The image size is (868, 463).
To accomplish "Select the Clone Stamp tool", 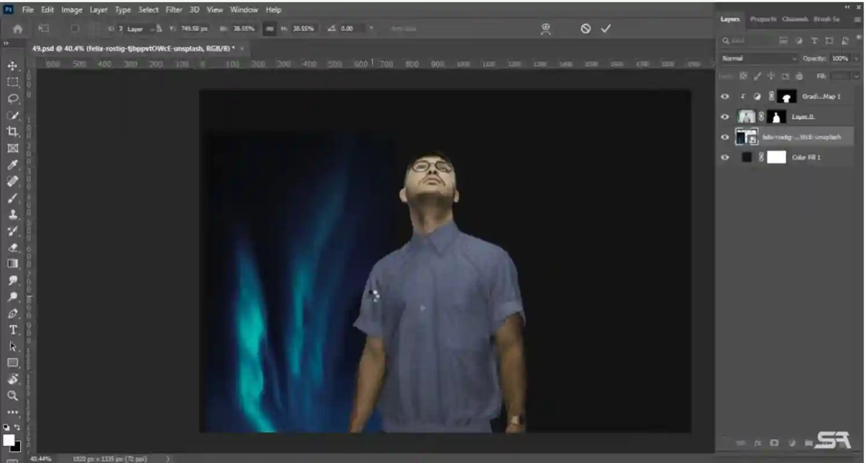I will click(x=12, y=215).
